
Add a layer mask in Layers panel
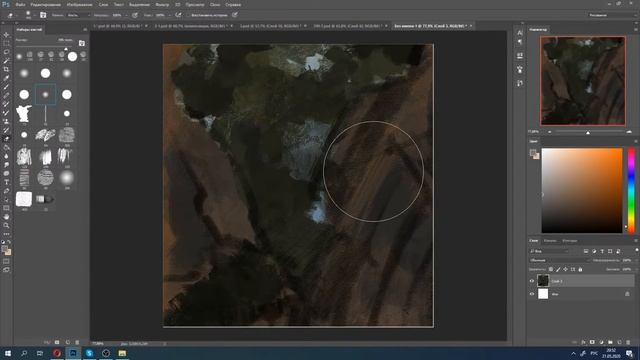click(592, 342)
